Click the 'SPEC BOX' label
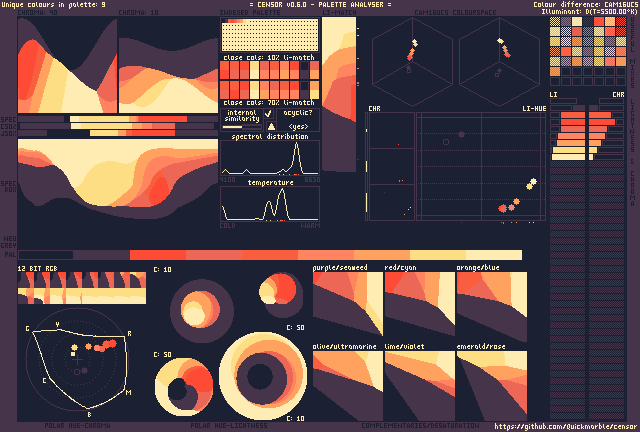This screenshot has height=432, width=640. 9,187
